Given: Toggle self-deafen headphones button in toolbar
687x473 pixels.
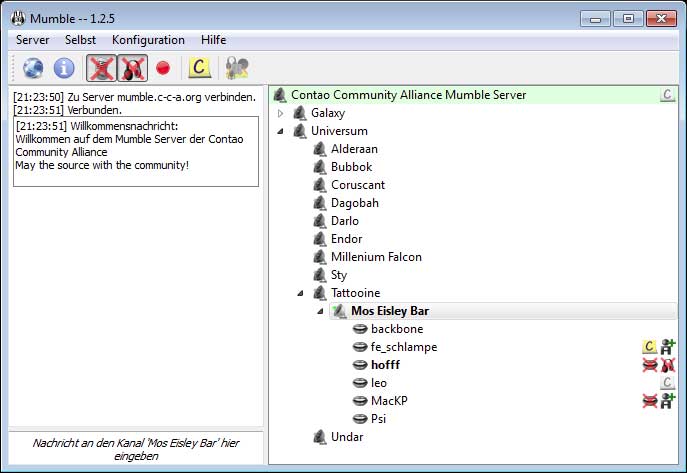Looking at the screenshot, I should click(132, 68).
